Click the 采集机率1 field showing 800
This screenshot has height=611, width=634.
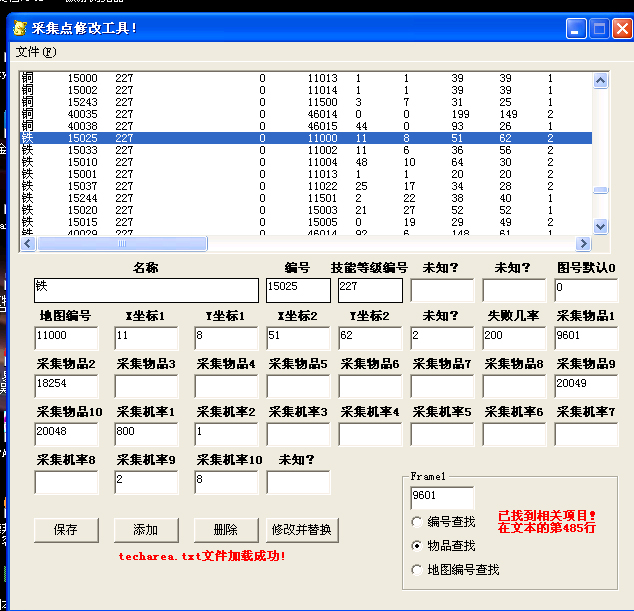[146, 434]
